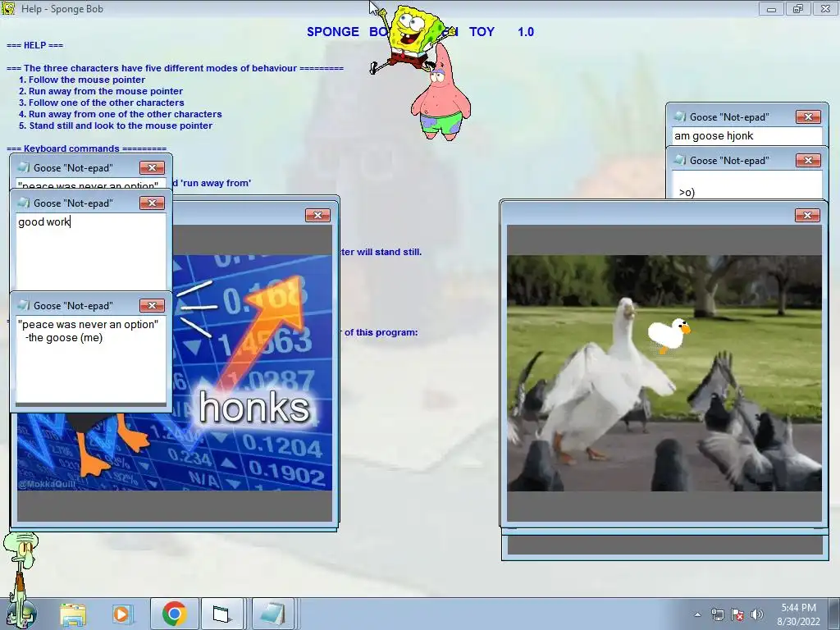
Task: Click the goose chasing pigeons image
Action: click(x=664, y=373)
